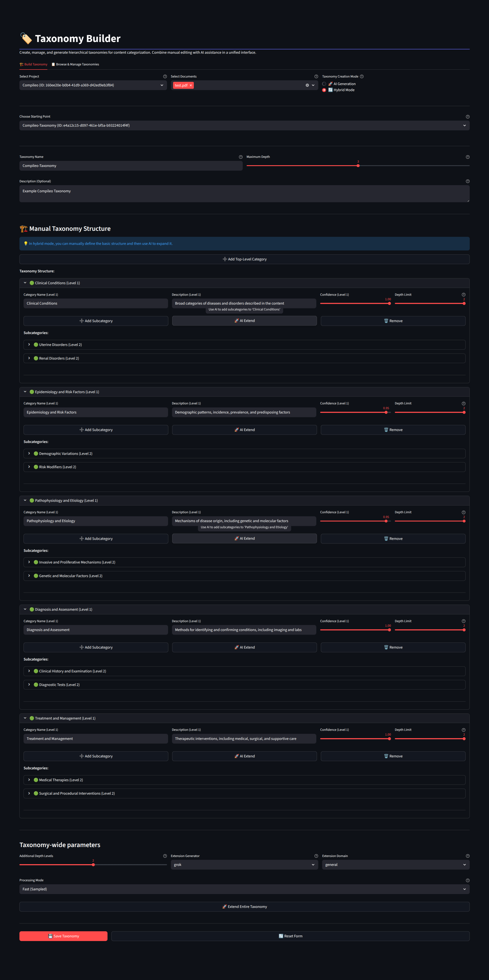Click help icon next to Select Project
Image resolution: width=489 pixels, height=980 pixels.
tap(165, 76)
